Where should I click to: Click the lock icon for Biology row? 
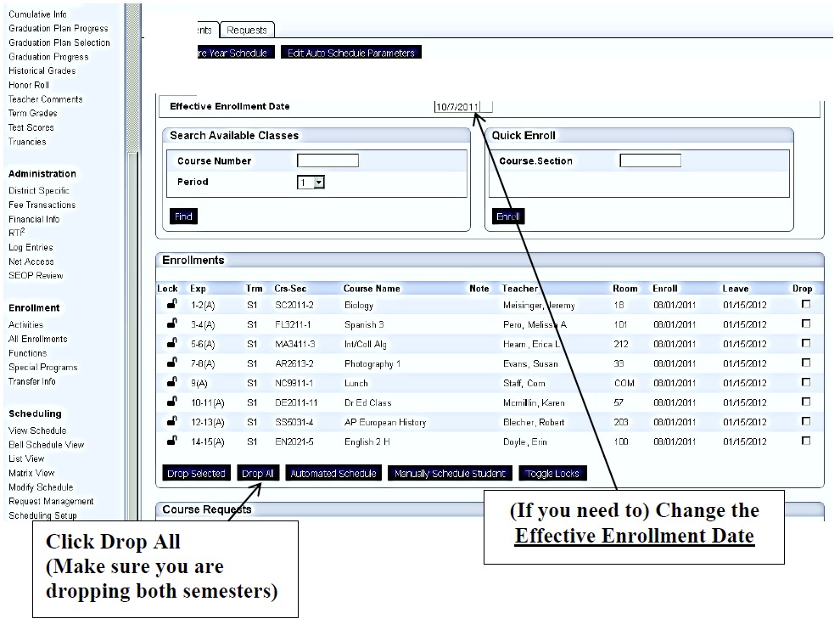[x=172, y=304]
